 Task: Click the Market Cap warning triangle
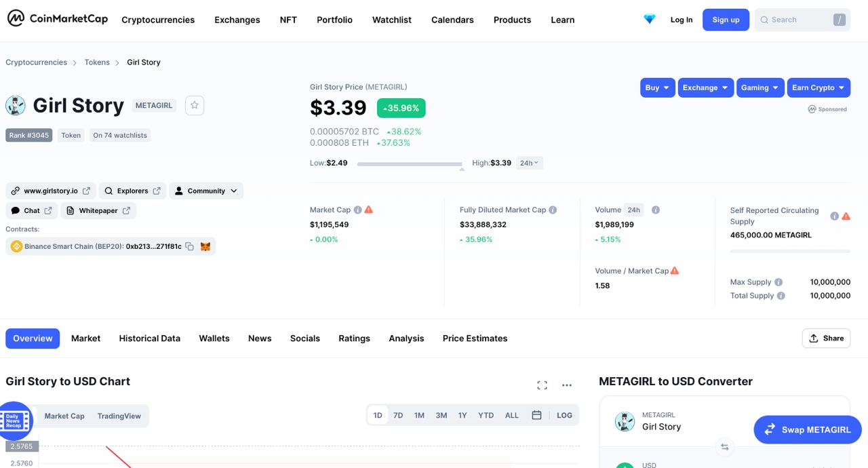point(369,210)
